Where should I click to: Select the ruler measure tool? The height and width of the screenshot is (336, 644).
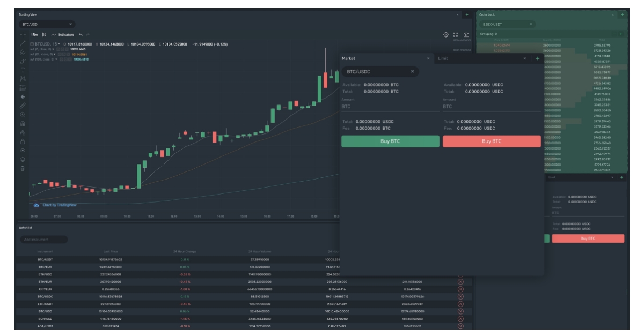coord(23,106)
